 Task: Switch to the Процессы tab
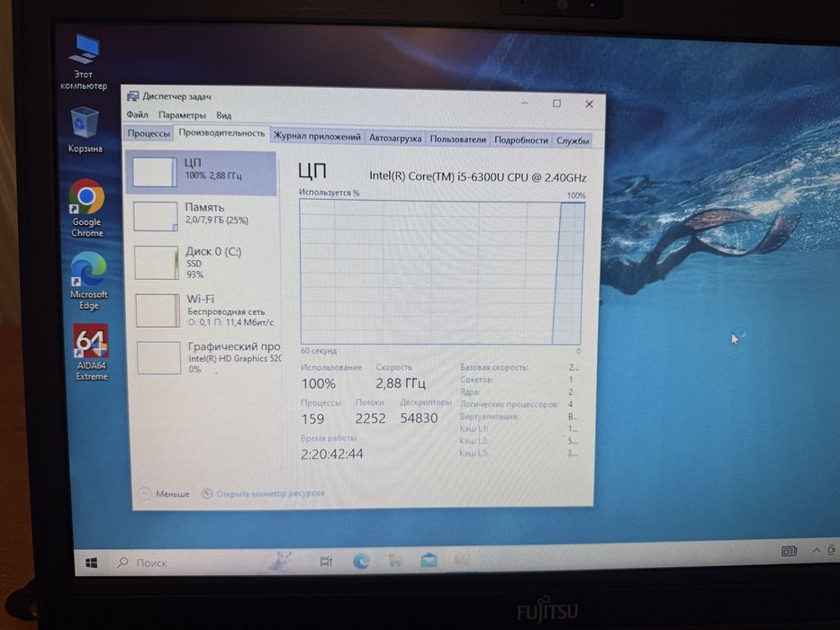(149, 133)
